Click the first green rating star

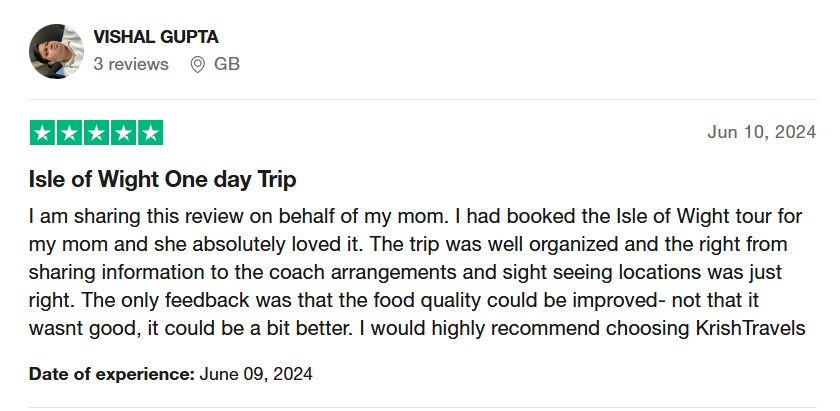42,133
